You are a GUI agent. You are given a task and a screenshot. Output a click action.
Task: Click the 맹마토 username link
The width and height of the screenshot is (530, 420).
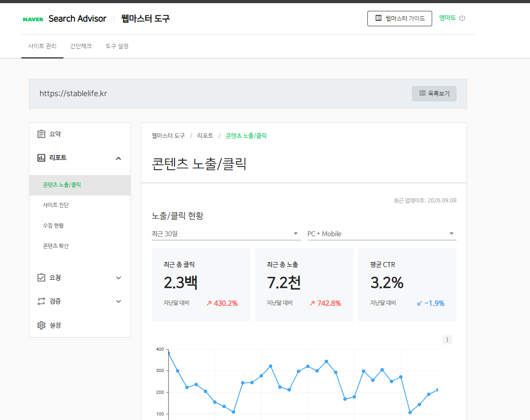tap(448, 18)
